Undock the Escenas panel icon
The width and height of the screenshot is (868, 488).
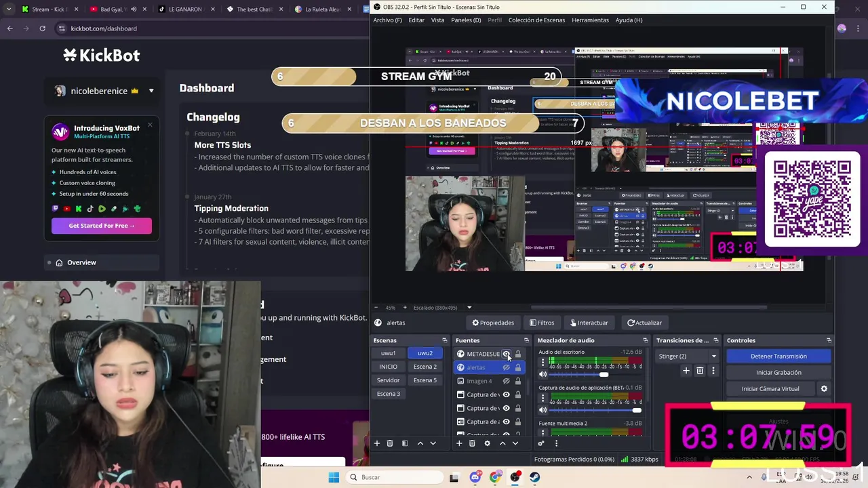pyautogui.click(x=445, y=340)
